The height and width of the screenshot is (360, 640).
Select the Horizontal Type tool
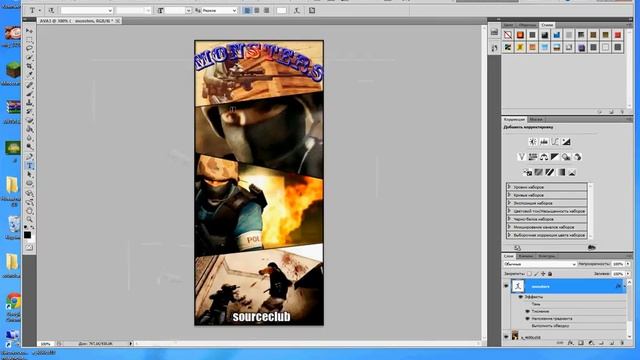pos(29,166)
